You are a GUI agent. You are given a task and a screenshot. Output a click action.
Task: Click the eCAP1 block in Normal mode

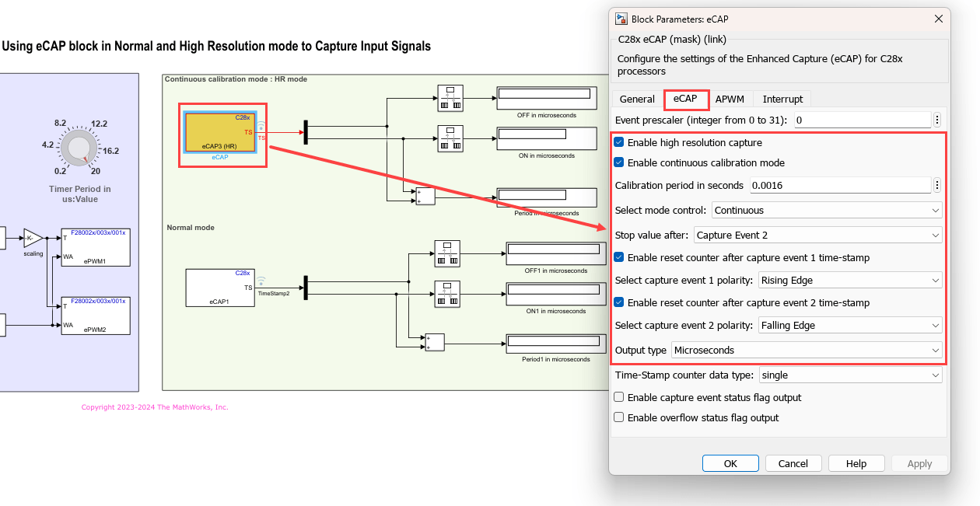pyautogui.click(x=219, y=288)
